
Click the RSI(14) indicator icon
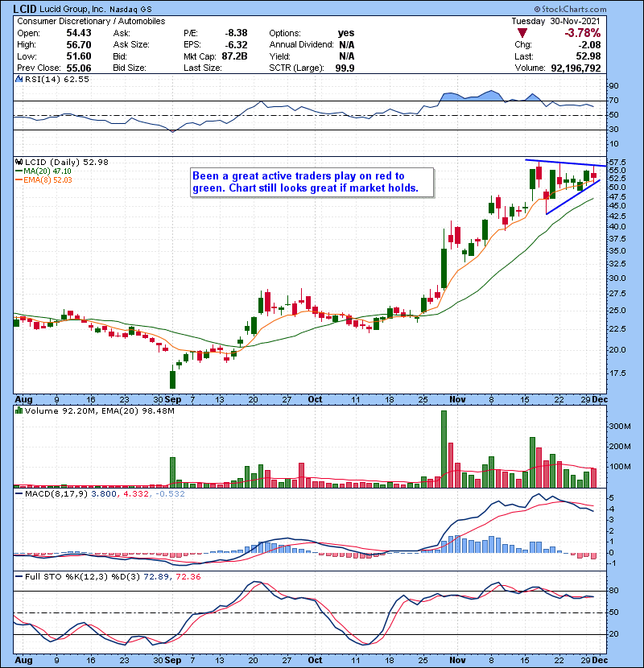[x=19, y=79]
